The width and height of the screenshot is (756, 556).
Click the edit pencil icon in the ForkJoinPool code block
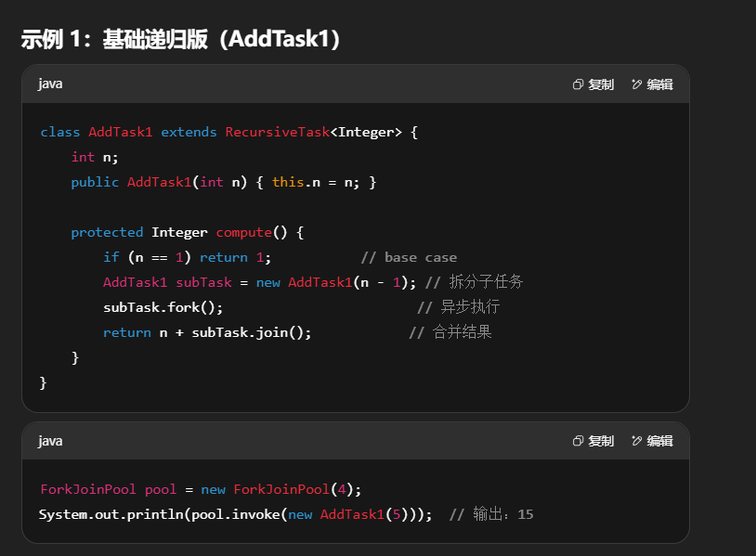point(637,442)
